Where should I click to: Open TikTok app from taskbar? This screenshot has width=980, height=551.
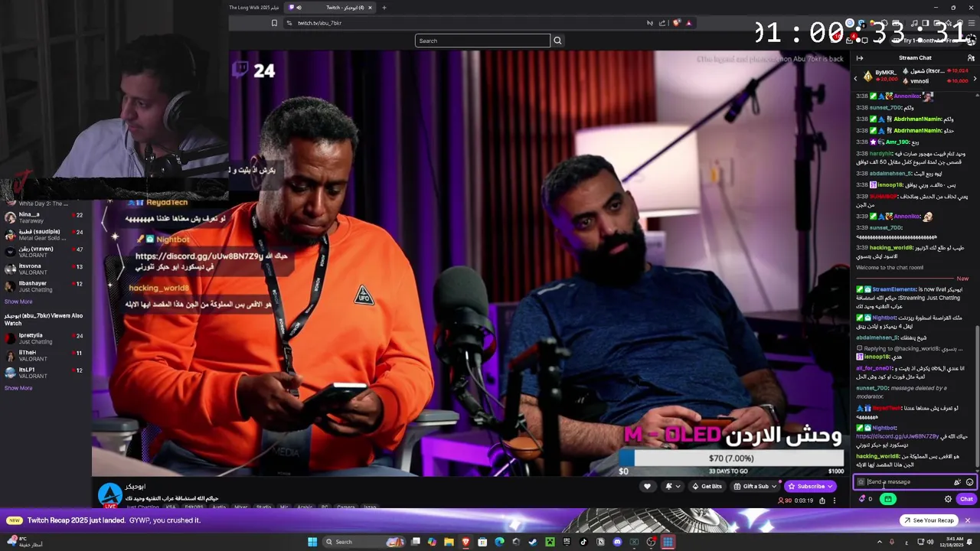[583, 542]
